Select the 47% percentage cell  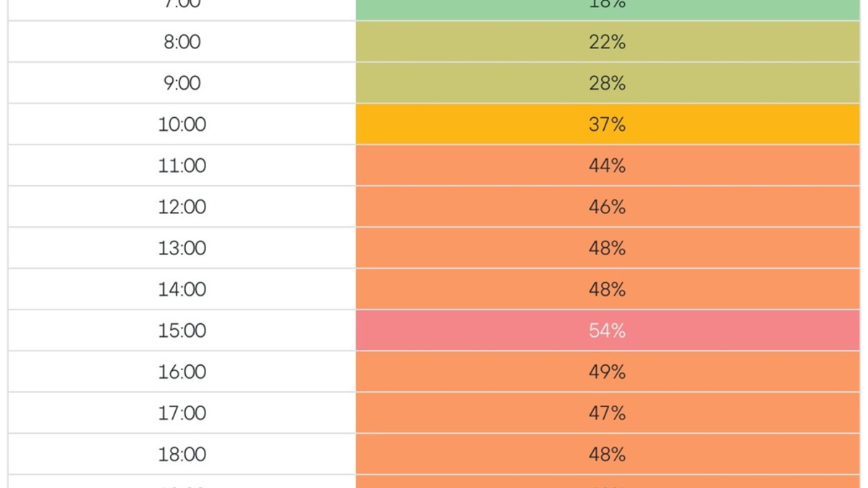click(607, 413)
